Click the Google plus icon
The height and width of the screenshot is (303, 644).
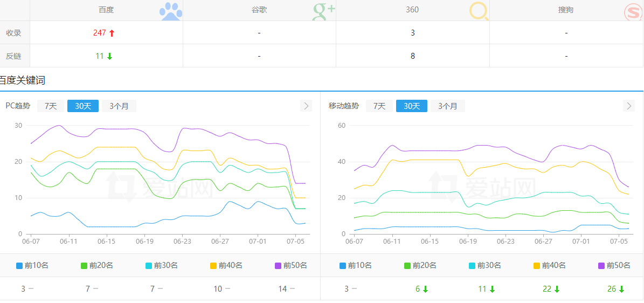[324, 11]
